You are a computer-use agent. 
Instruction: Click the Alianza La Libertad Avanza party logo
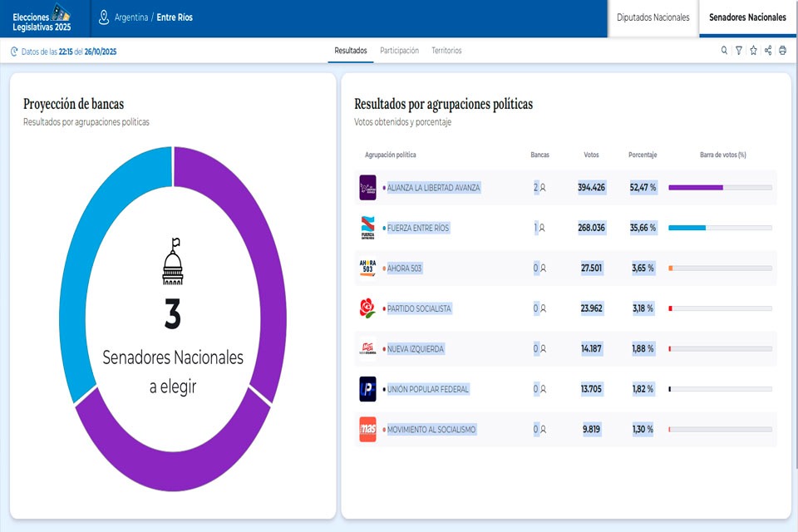point(367,188)
